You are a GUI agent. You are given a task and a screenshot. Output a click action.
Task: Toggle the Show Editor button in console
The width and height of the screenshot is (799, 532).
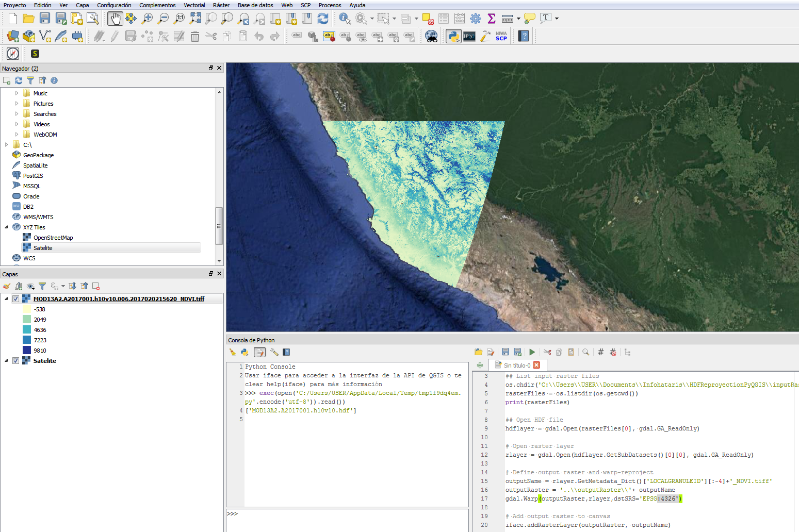[260, 352]
